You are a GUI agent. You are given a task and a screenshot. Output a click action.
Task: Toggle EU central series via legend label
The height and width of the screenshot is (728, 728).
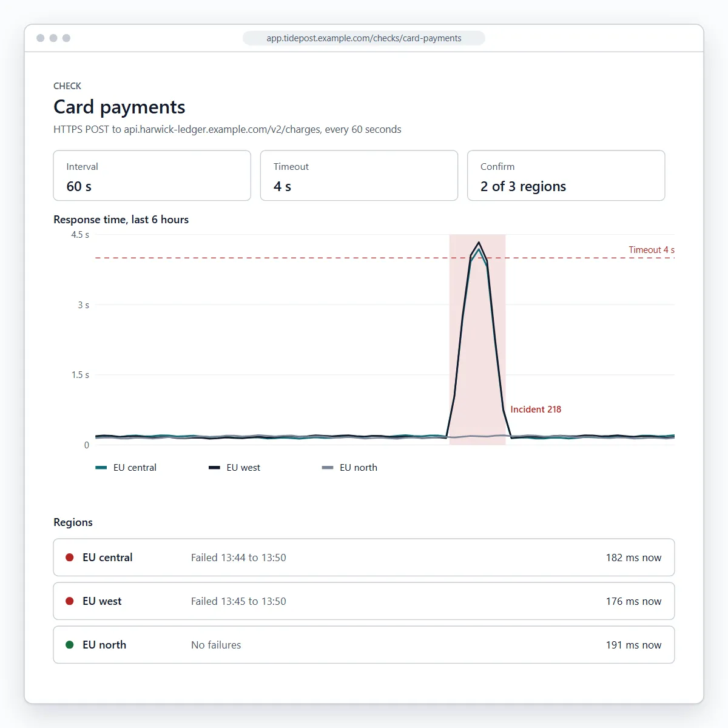coord(135,468)
